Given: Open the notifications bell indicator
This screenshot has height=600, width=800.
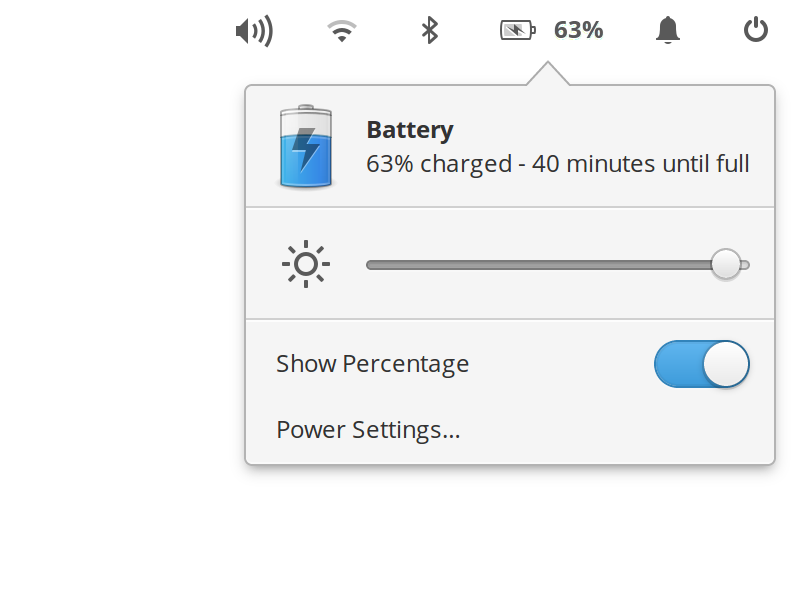Looking at the screenshot, I should (668, 30).
